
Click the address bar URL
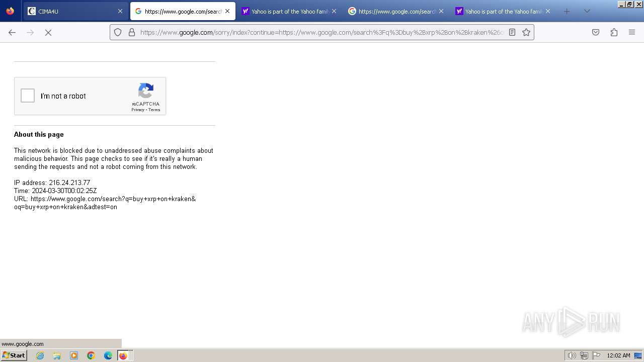[x=322, y=32]
